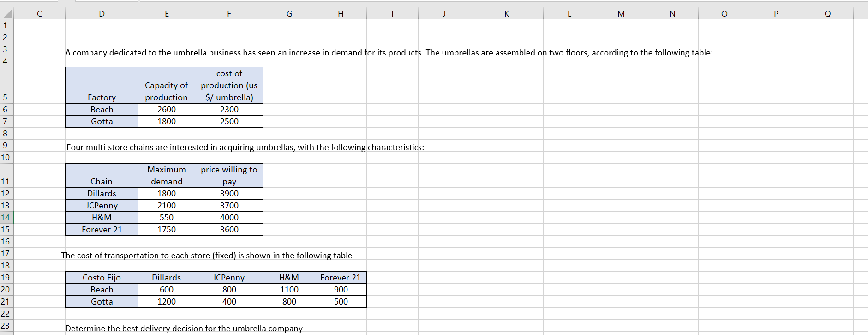
Task: Click Gotta's production capacity value 1800
Action: click(167, 121)
